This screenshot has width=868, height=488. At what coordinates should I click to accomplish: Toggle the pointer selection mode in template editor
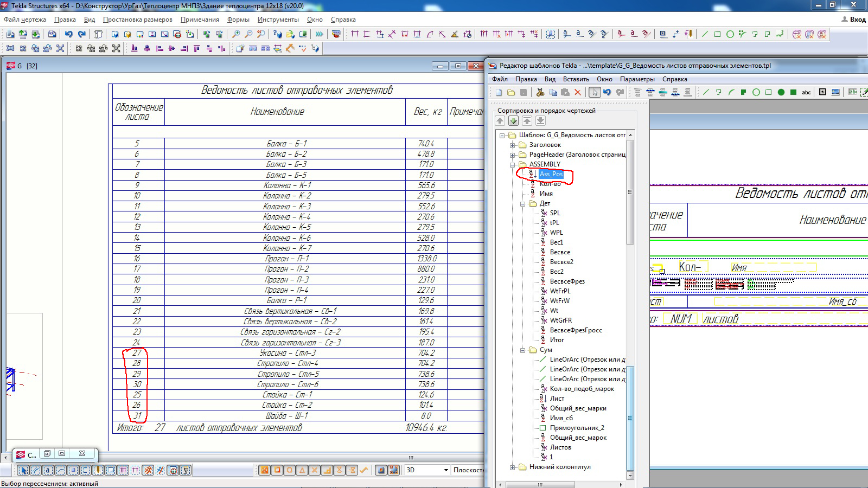click(x=595, y=92)
